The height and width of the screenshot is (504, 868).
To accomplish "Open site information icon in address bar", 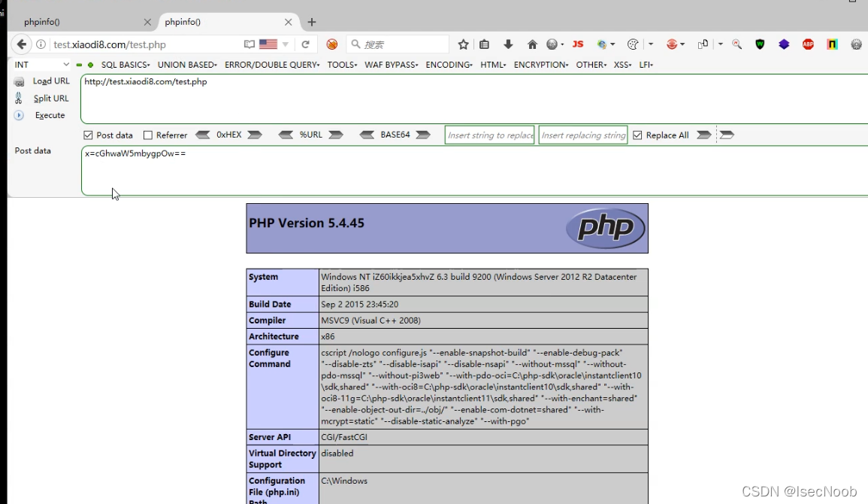I will tap(41, 44).
